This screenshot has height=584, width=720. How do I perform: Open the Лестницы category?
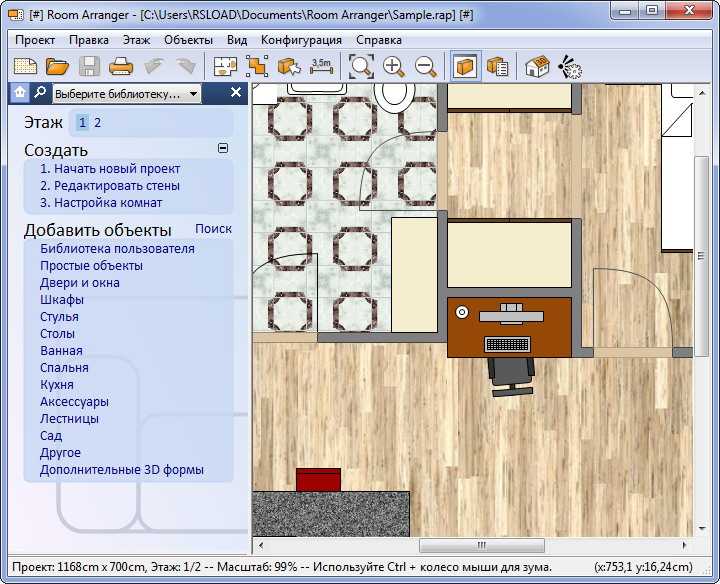click(x=69, y=419)
